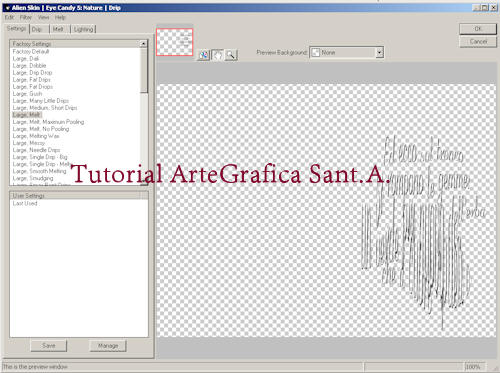Viewport: 500px width, 373px height.
Task: Select the Large, Melting Wax preset
Action: [36, 136]
